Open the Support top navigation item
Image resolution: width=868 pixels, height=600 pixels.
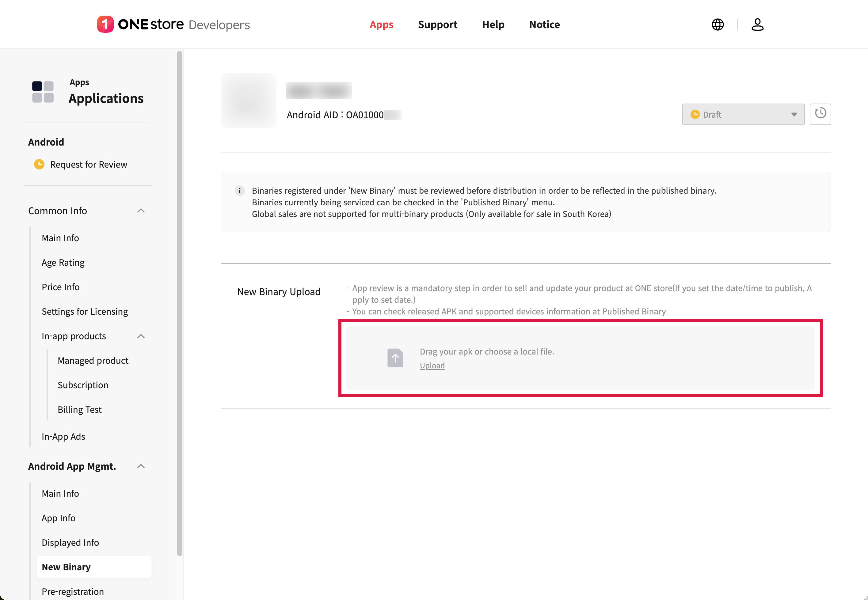click(438, 25)
